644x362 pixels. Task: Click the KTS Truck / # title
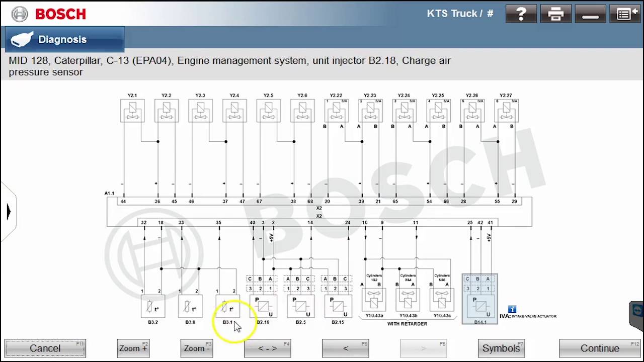click(x=460, y=14)
